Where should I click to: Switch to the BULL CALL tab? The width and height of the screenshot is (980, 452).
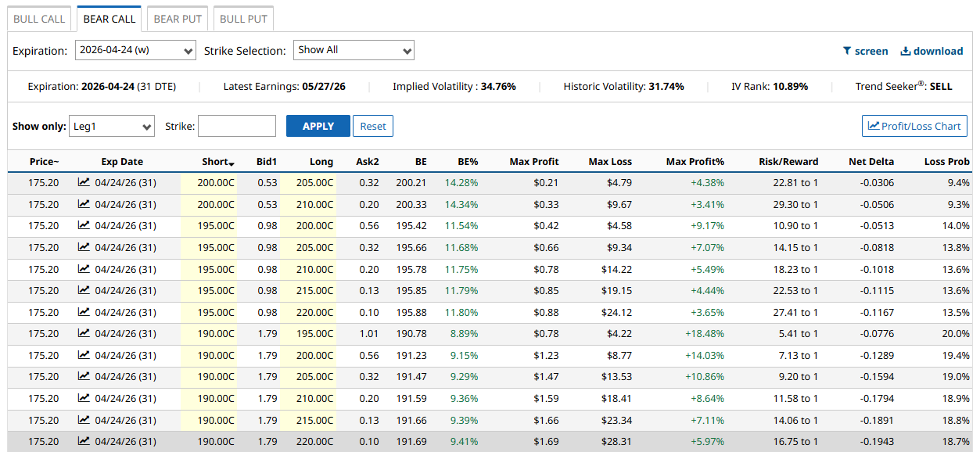coord(39,19)
